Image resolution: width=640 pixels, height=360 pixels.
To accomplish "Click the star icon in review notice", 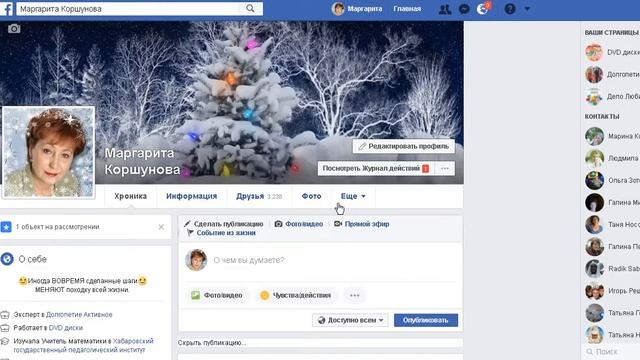I will pyautogui.click(x=6, y=227).
